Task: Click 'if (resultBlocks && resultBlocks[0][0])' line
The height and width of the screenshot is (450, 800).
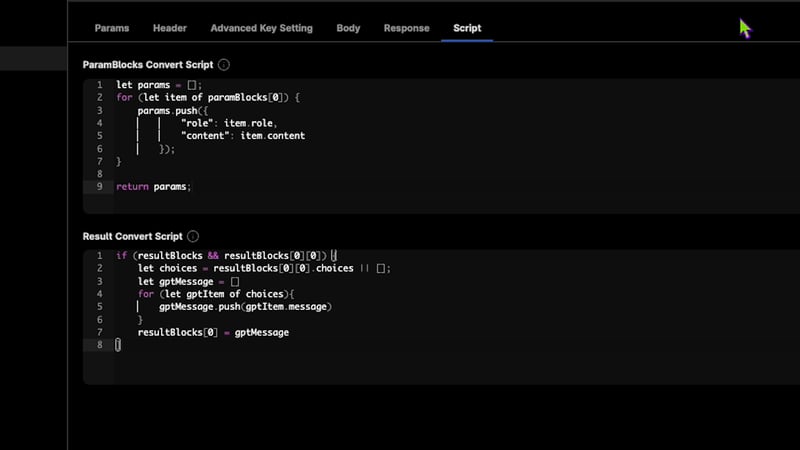Action: pos(226,256)
